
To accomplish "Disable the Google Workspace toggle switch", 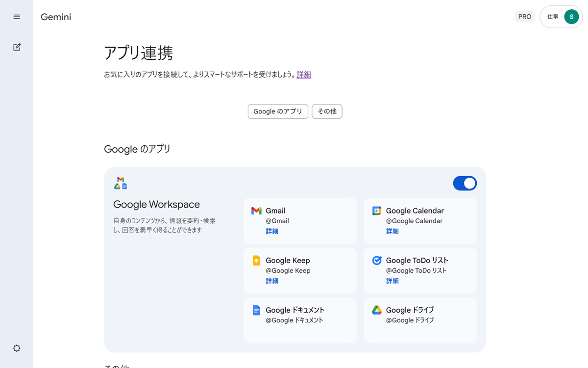I will (465, 184).
